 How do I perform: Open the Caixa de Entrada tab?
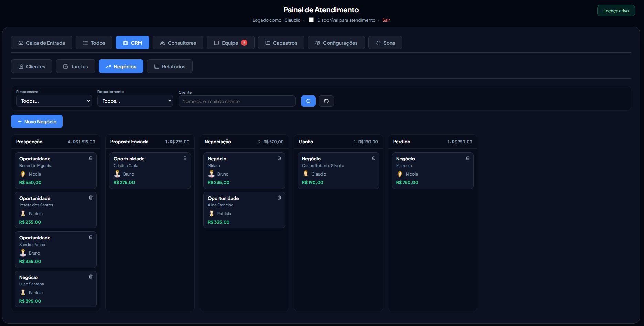[x=42, y=43]
